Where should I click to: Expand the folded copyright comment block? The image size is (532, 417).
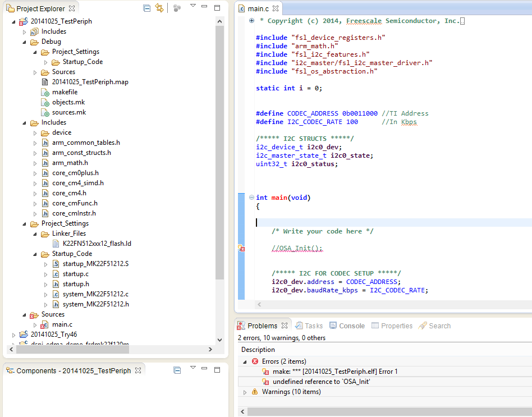[x=251, y=20]
